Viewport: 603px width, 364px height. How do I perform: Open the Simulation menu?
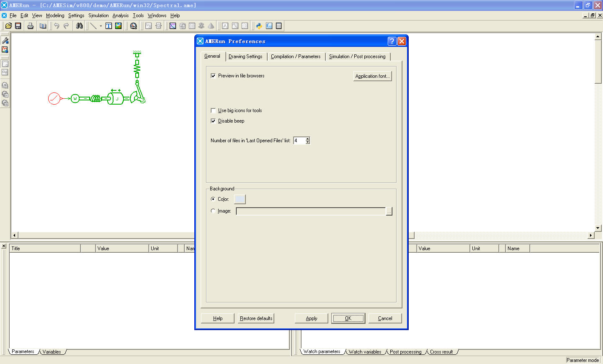[98, 15]
